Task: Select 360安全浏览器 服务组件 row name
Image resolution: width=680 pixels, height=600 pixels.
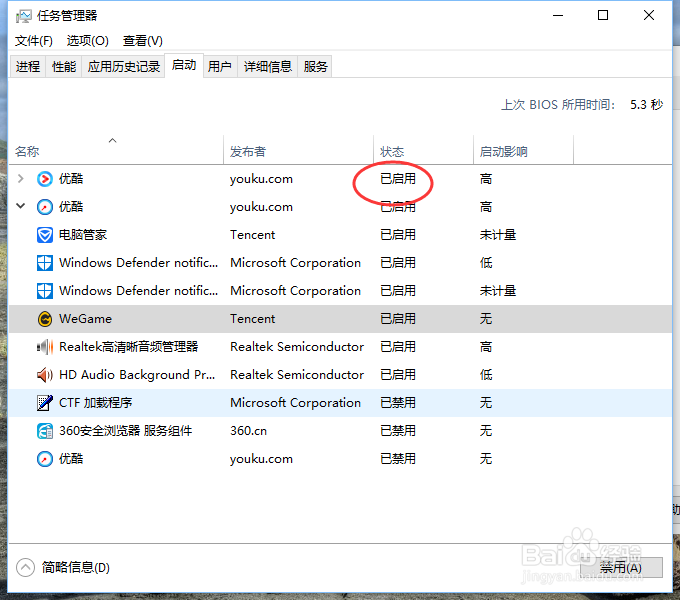Action: pyautogui.click(x=125, y=431)
